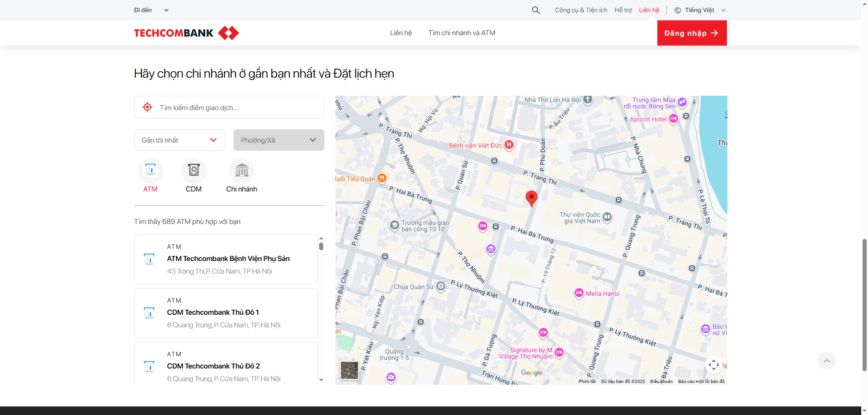This screenshot has height=415, width=868.
Task: Click the Google logo on the map
Action: [531, 373]
